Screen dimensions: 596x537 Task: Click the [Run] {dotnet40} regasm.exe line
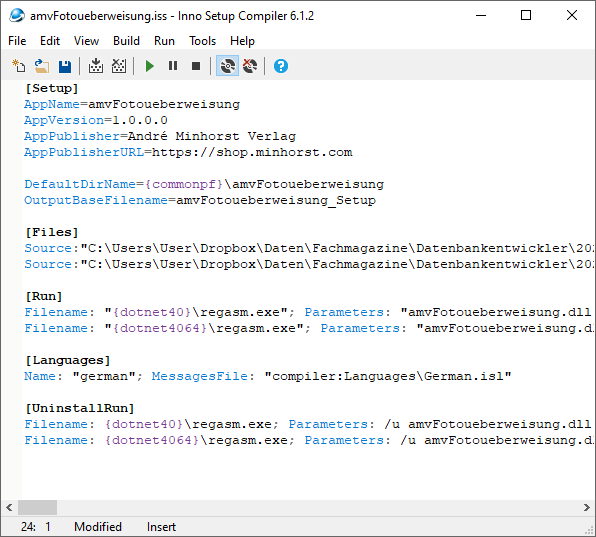click(308, 312)
